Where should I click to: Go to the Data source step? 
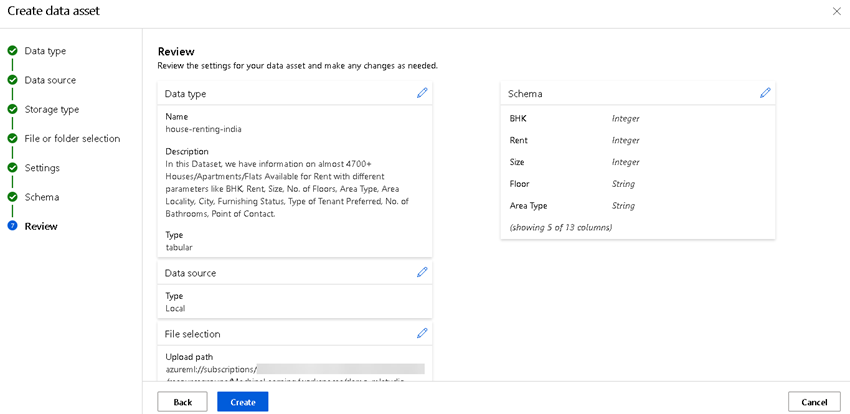[x=50, y=80]
